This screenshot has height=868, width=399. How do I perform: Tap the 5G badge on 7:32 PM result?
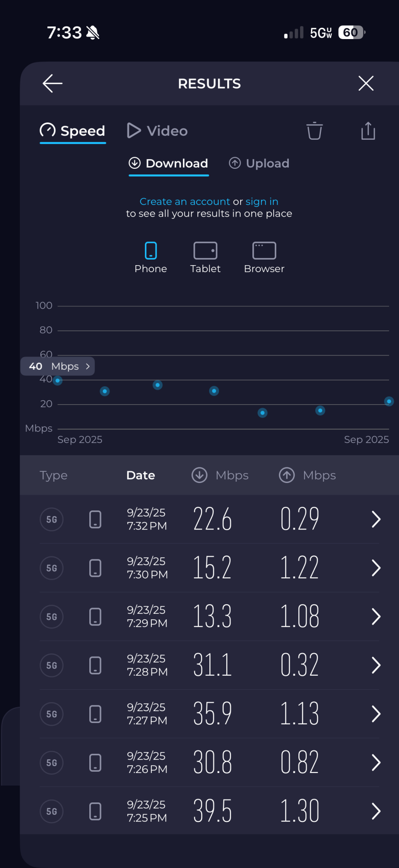pos(52,519)
